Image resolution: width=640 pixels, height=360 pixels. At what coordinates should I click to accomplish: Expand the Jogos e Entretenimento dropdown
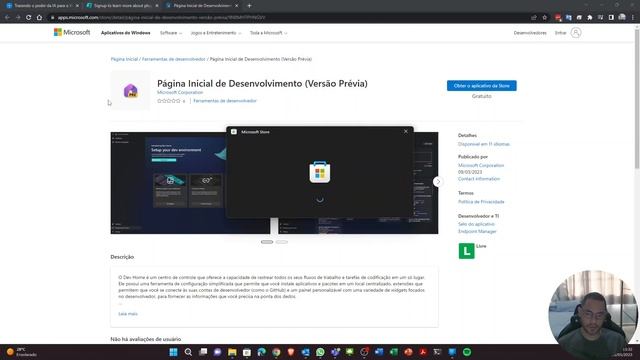(216, 33)
